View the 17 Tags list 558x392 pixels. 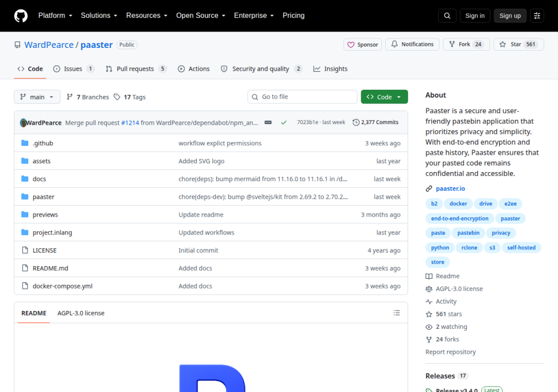[130, 97]
